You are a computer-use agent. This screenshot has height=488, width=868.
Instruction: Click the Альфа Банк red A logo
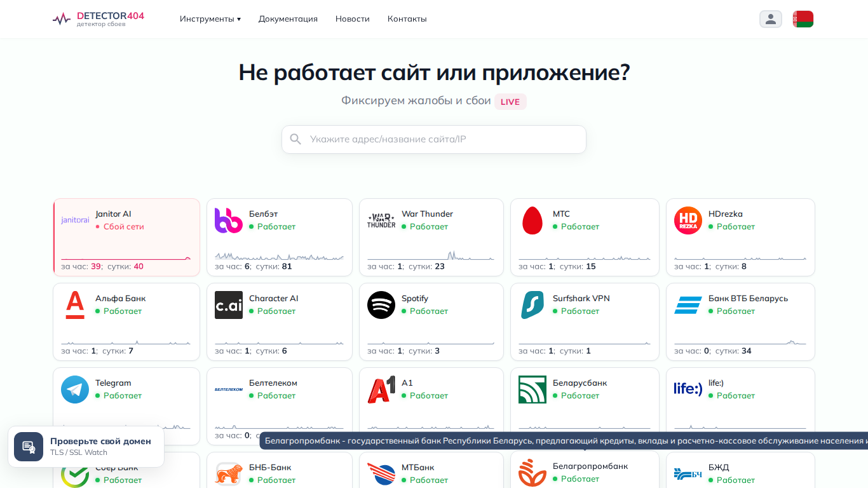coord(75,305)
